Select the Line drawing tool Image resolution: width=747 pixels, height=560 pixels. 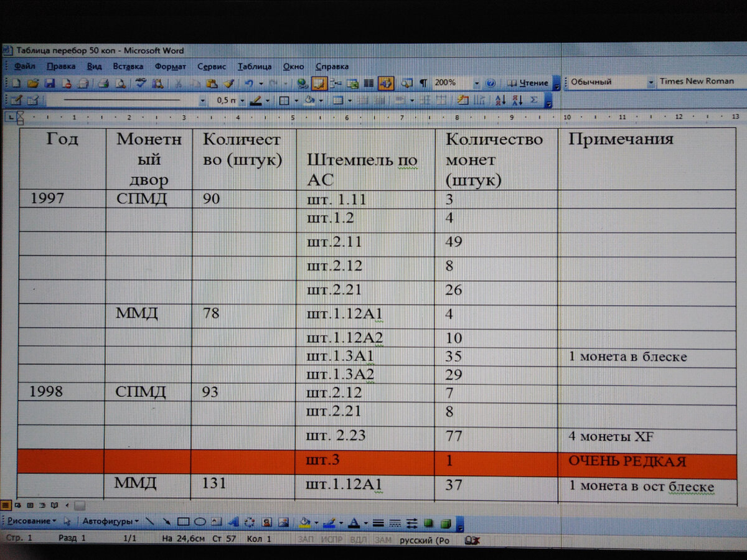pos(149,521)
